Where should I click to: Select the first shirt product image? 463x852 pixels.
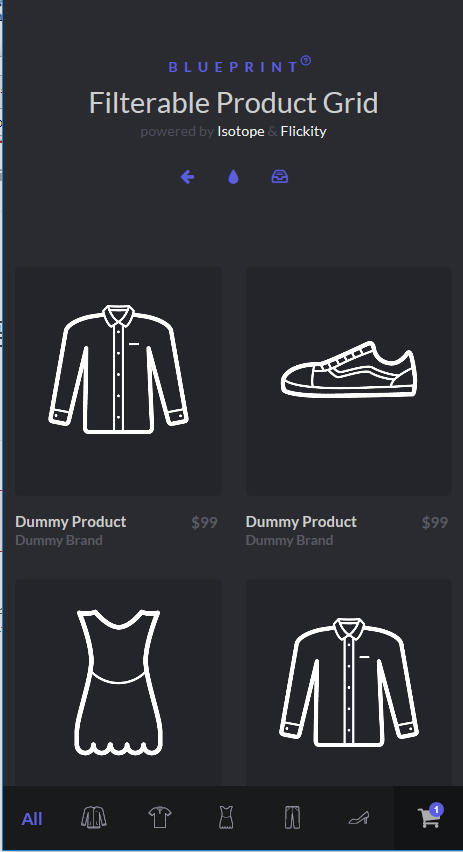(x=118, y=380)
